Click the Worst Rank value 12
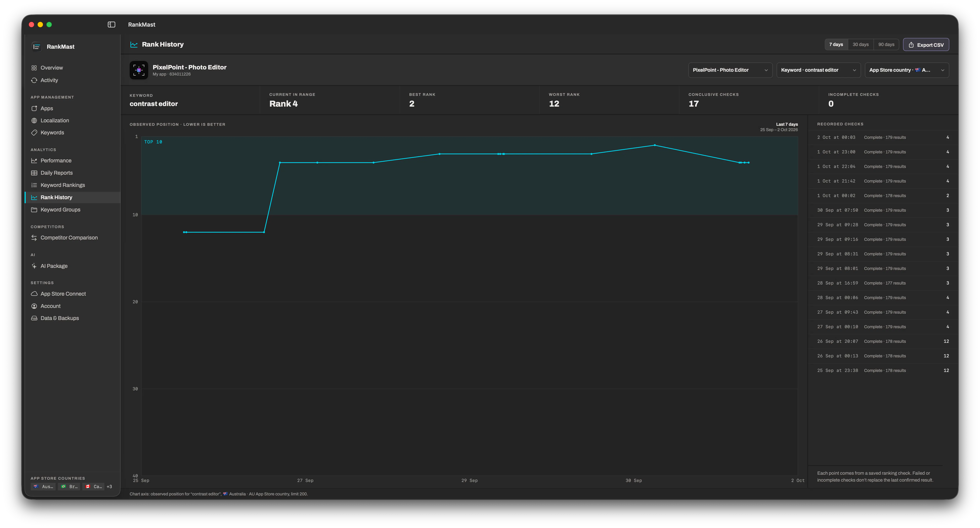Viewport: 980px width, 528px height. [x=554, y=104]
